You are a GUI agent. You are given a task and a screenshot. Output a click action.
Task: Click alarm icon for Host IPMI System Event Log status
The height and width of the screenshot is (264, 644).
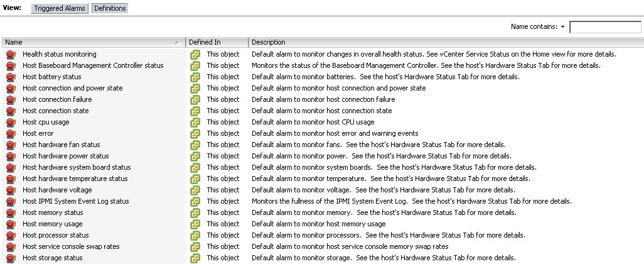[11, 202]
